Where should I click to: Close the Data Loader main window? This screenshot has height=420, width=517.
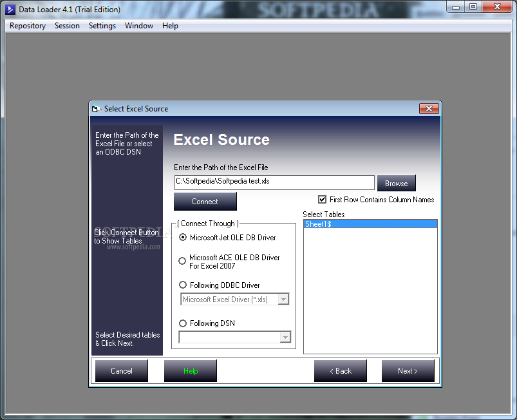(x=497, y=7)
